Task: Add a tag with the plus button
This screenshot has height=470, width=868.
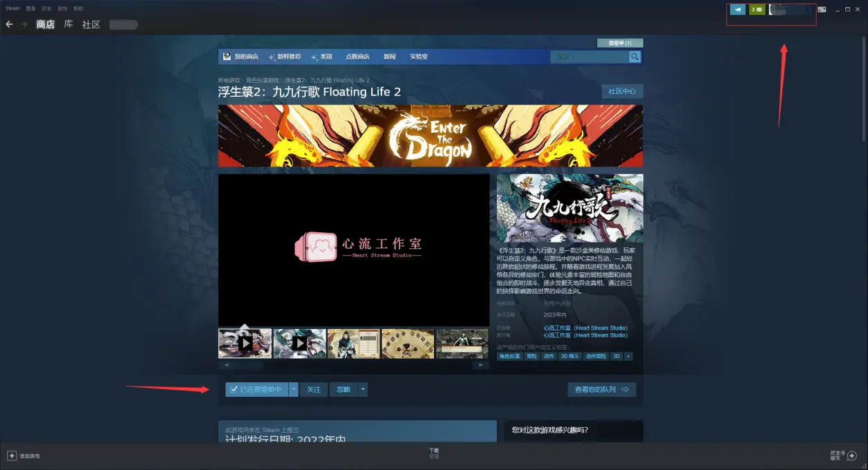Action: click(x=628, y=357)
